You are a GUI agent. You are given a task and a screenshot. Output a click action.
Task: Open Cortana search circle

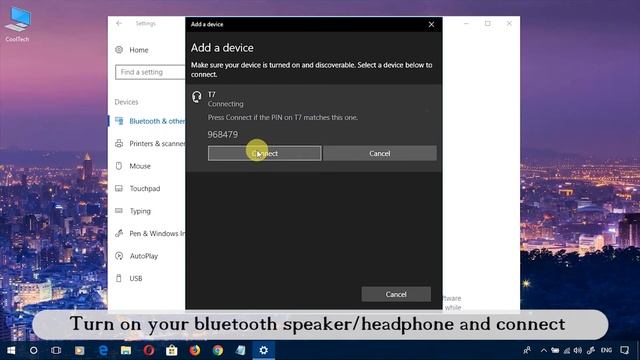33,350
